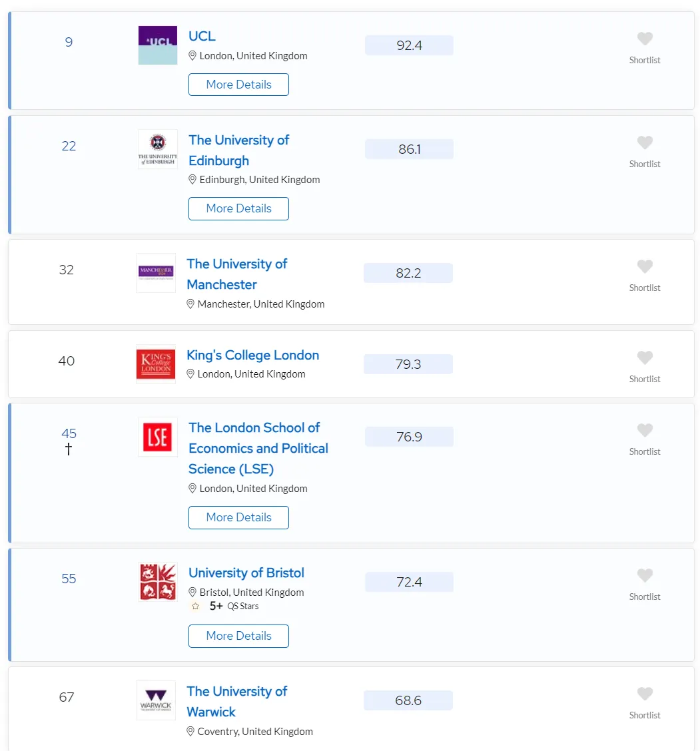This screenshot has height=751, width=700.
Task: Click the King's College London logo
Action: [x=156, y=364]
